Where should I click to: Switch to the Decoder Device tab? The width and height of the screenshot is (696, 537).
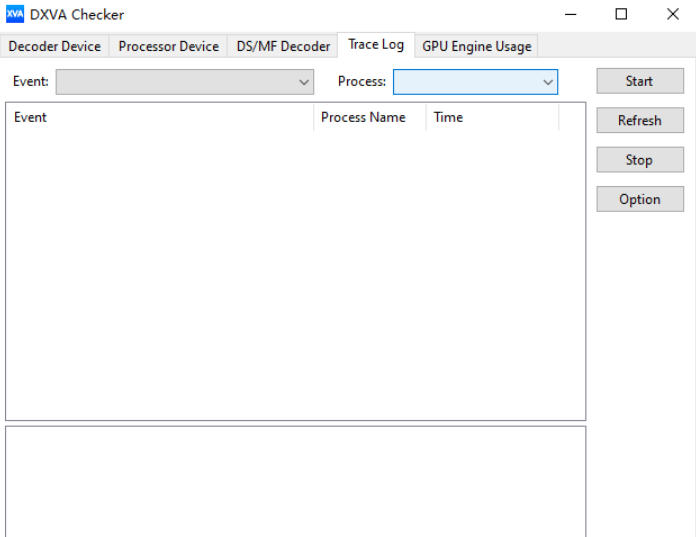pyautogui.click(x=55, y=46)
